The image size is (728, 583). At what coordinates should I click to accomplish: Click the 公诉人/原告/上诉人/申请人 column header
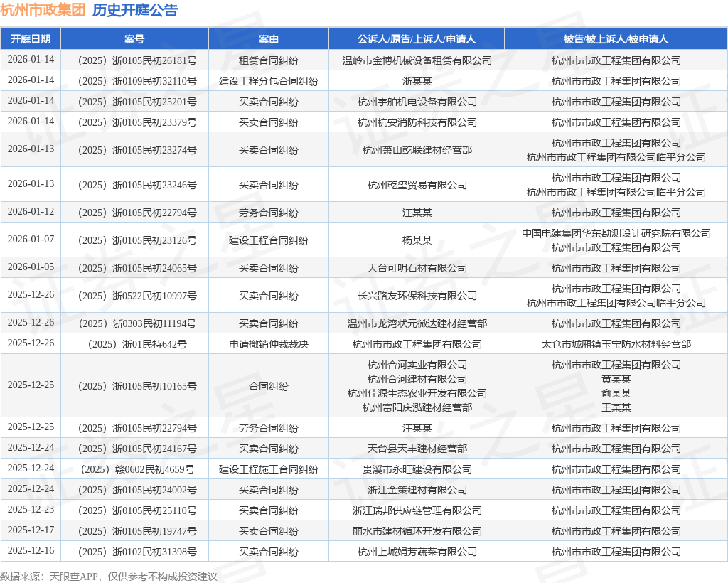[x=417, y=39]
